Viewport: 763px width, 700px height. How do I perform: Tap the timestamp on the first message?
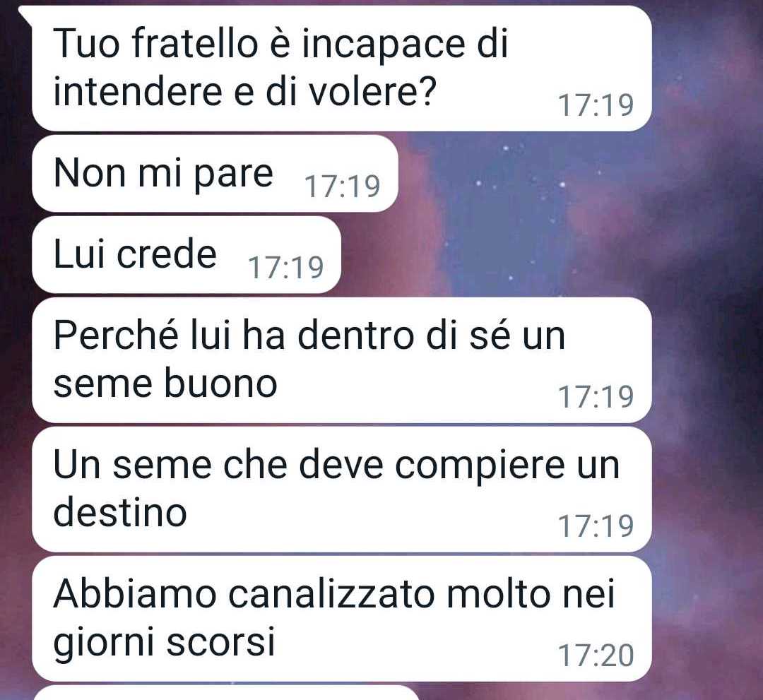(596, 105)
